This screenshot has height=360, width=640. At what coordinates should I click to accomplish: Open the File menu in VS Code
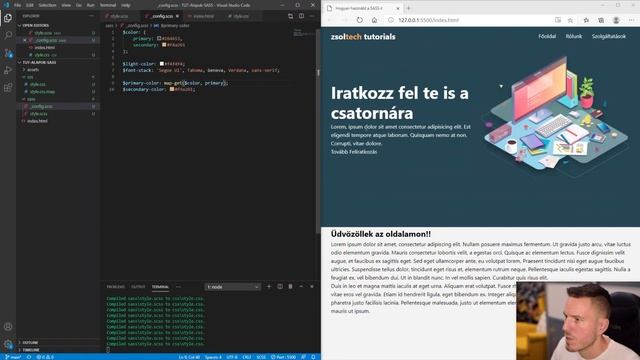(17, 5)
